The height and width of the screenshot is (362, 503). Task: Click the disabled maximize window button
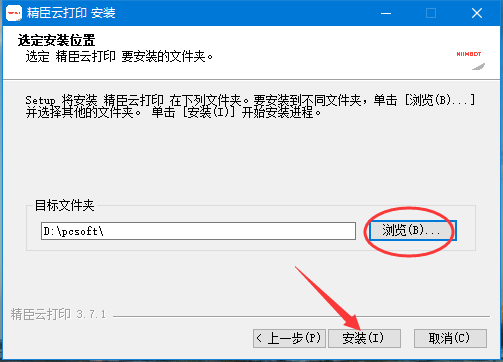pyautogui.click(x=431, y=13)
